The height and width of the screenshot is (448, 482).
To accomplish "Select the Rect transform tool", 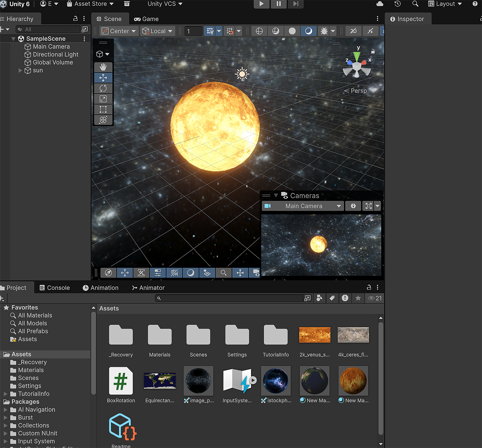I will [103, 109].
